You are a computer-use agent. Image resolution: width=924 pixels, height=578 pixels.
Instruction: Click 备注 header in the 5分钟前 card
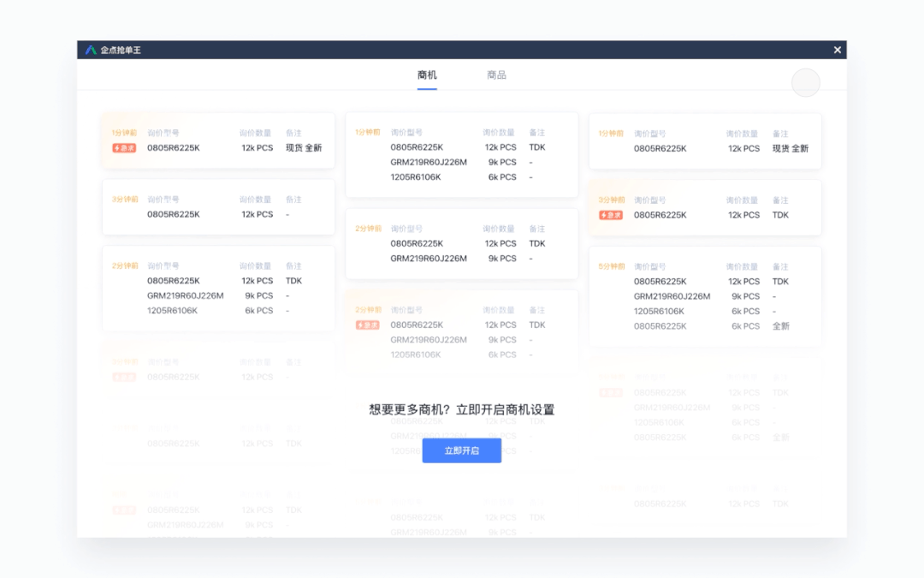pos(780,266)
